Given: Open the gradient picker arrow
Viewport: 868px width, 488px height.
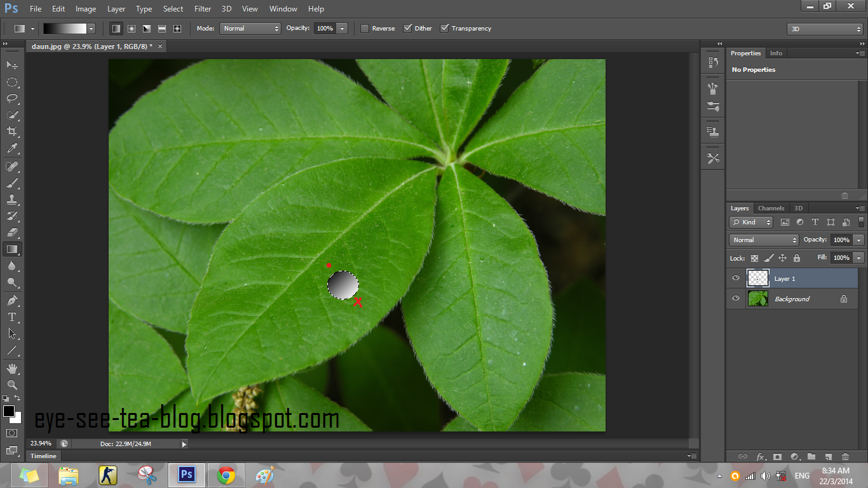Looking at the screenshot, I should point(91,29).
